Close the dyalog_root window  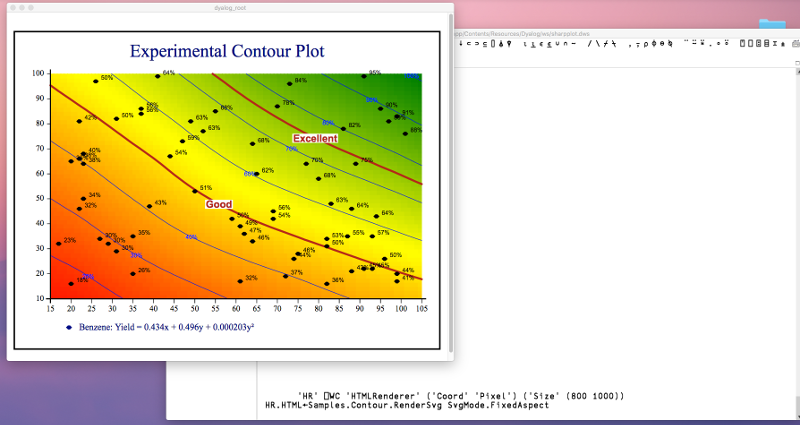click(13, 8)
